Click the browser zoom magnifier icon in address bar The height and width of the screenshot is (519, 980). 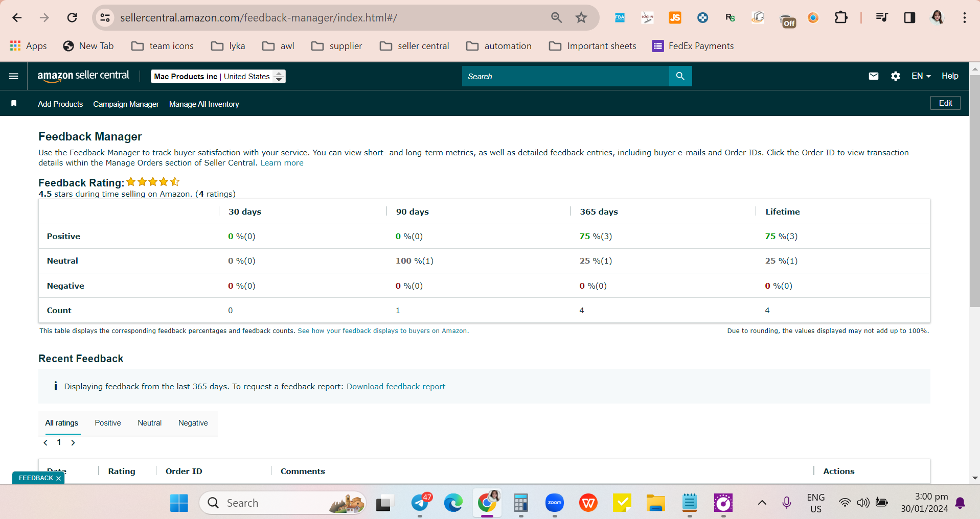pyautogui.click(x=557, y=18)
